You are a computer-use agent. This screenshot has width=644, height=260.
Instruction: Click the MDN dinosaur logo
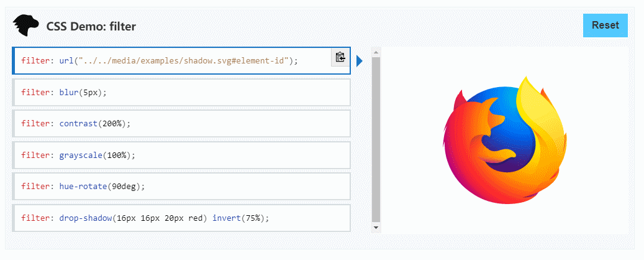pyautogui.click(x=25, y=26)
